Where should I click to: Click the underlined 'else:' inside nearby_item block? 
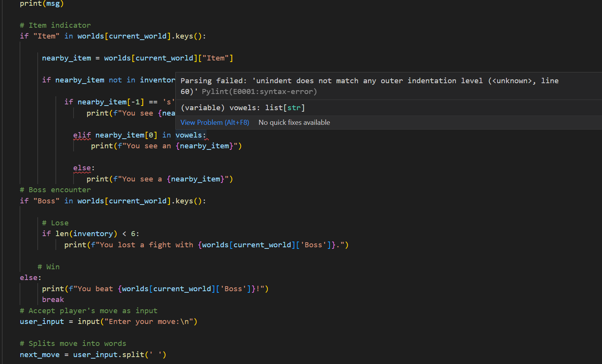84,168
